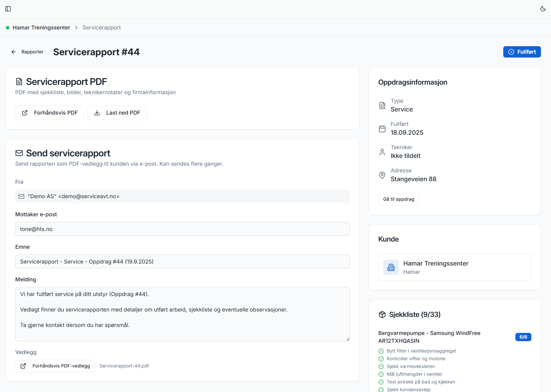Click the breadcrumb chevron separator
The width and height of the screenshot is (551, 392).
tap(76, 28)
